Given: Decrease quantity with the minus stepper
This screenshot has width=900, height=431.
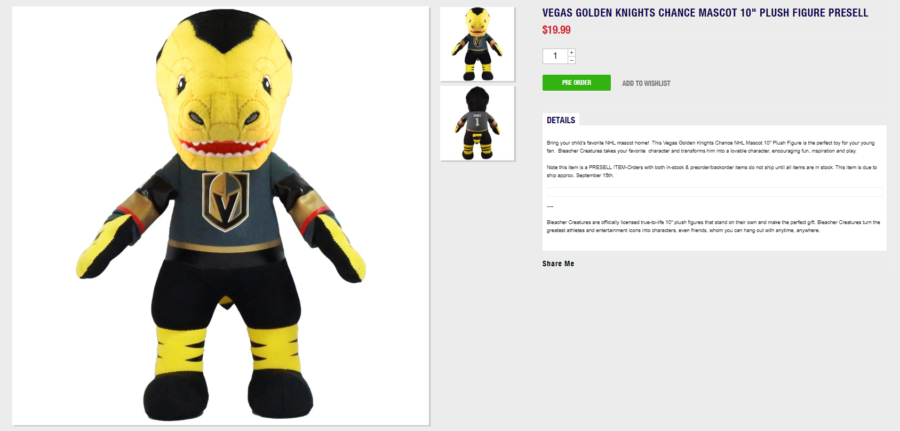Looking at the screenshot, I should (x=572, y=60).
